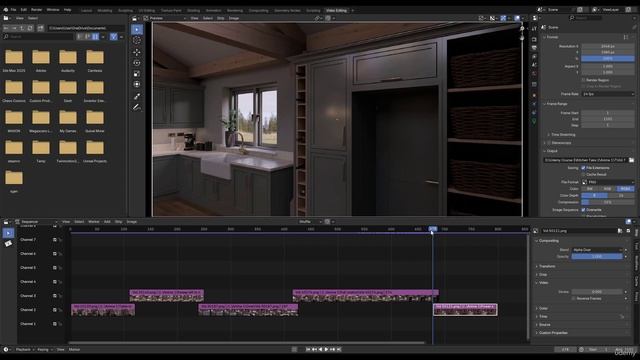The height and width of the screenshot is (360, 640).
Task: Activate the Scale tool in preview toolbar
Action: pos(137,73)
